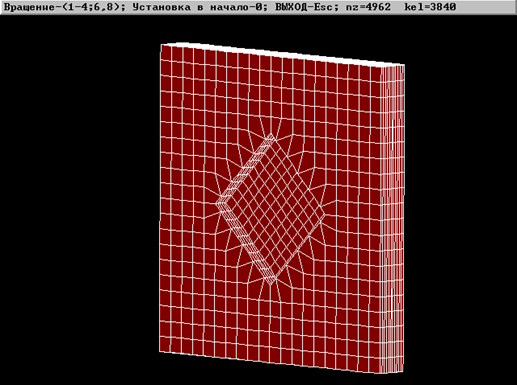Screen dimensions: 517x385
Task: Click the narrow right side face of the plate
Action: coord(393,218)
